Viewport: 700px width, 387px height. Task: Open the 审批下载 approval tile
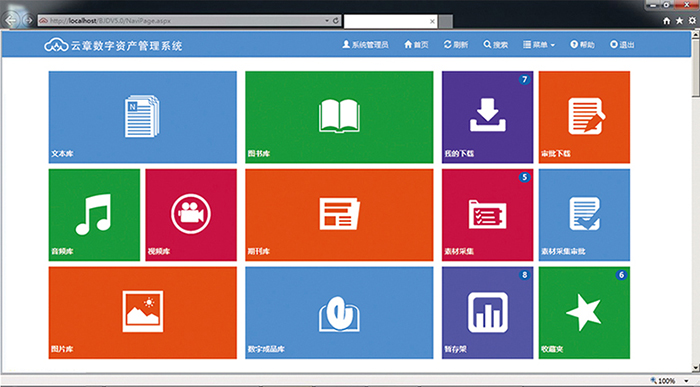pos(584,117)
